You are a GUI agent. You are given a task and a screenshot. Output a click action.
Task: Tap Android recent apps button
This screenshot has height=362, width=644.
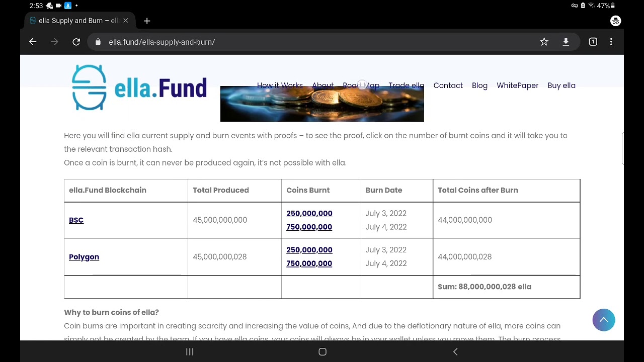point(190,352)
